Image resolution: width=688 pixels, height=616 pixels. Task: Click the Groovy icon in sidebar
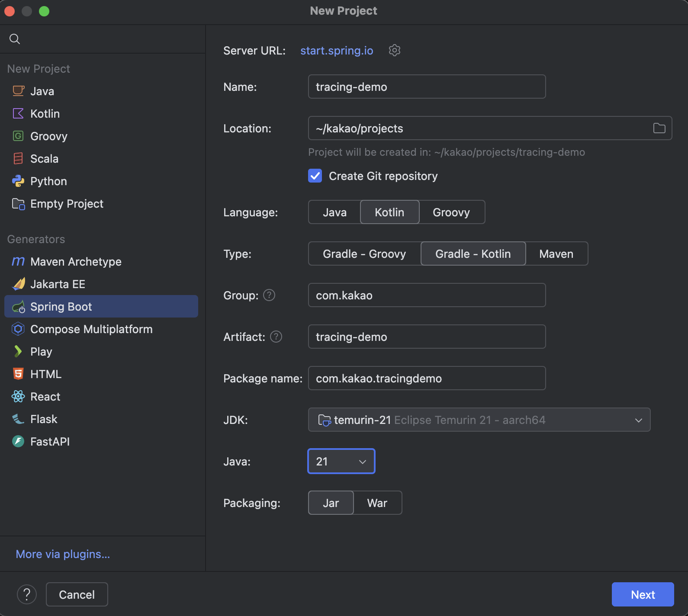pos(18,136)
